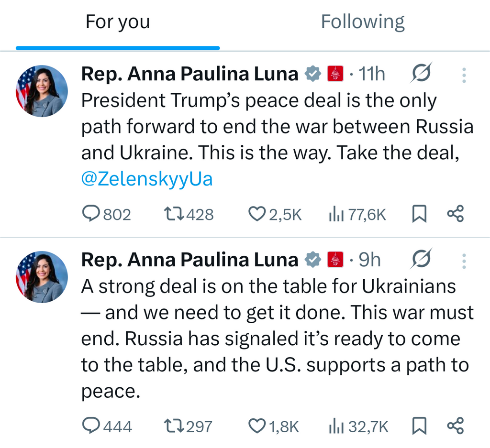Share the 11h tweet

(x=455, y=214)
